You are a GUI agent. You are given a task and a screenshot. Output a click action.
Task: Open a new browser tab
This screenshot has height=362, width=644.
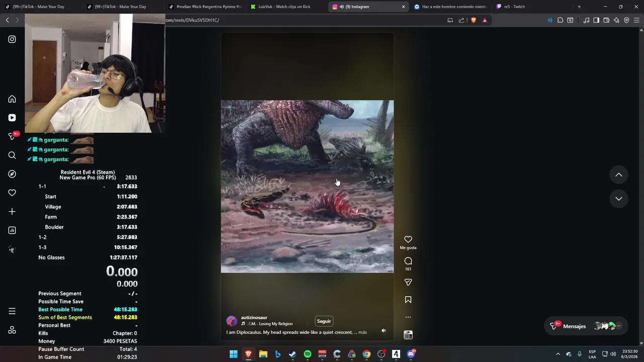click(579, 7)
